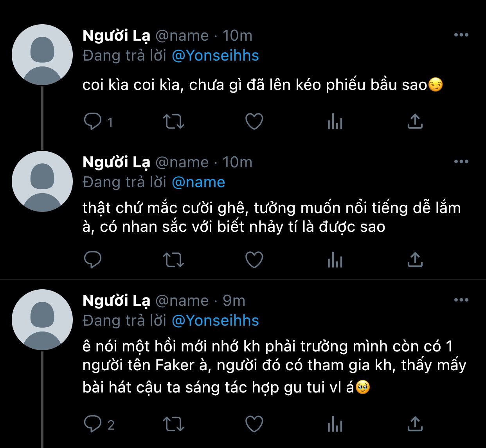Open the 'Người Lạ' author name on the Faker tweet
This screenshot has width=486, height=448.
pos(116,301)
